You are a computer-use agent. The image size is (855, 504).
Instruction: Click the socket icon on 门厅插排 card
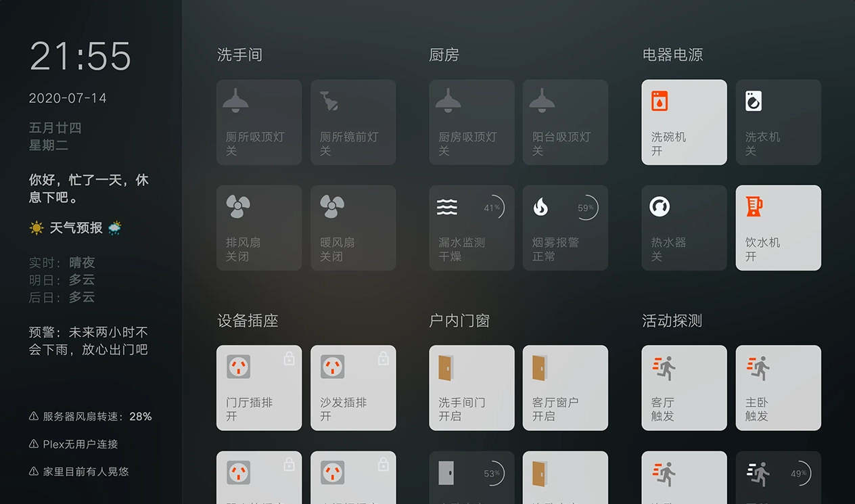[238, 367]
